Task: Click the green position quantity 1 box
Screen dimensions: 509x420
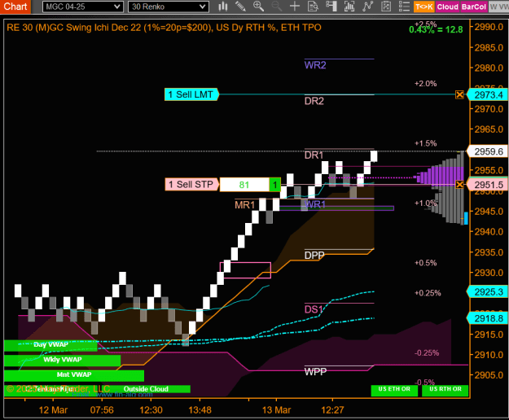Action: click(x=275, y=185)
